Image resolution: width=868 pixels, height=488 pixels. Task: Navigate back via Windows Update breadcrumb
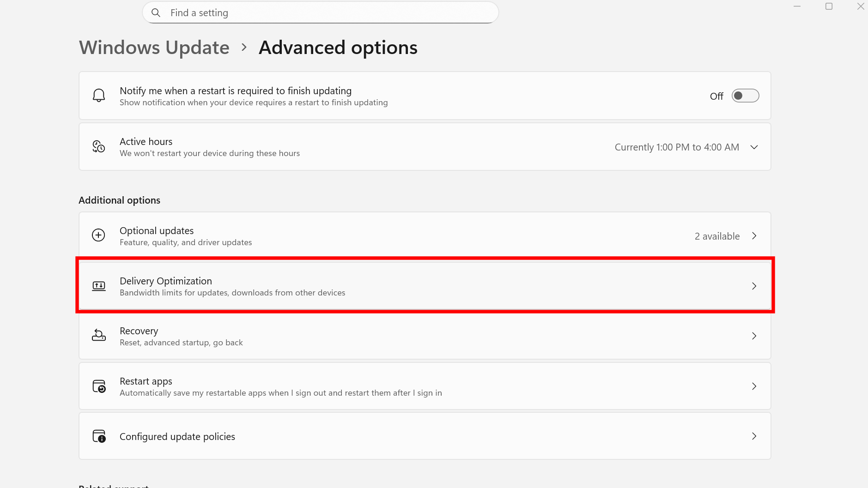[154, 47]
